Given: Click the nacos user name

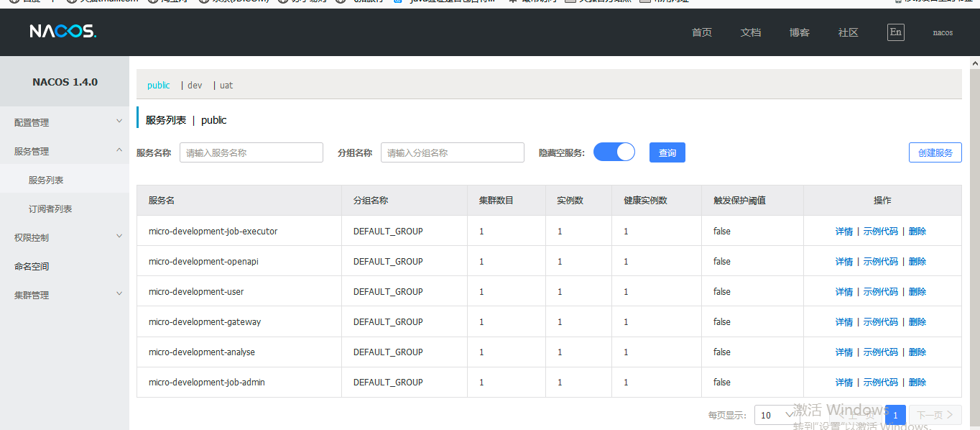Looking at the screenshot, I should click(943, 32).
